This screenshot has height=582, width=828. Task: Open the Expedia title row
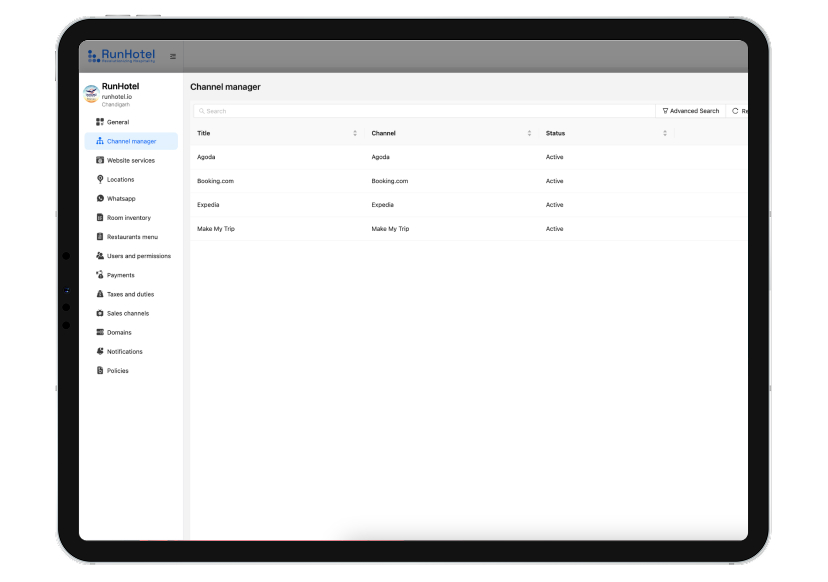(208, 204)
